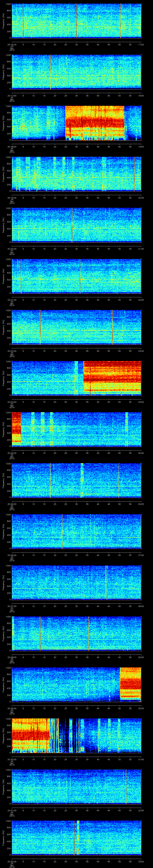
Task: Click the 20:27:00 start time label
Action: coord(12,606)
